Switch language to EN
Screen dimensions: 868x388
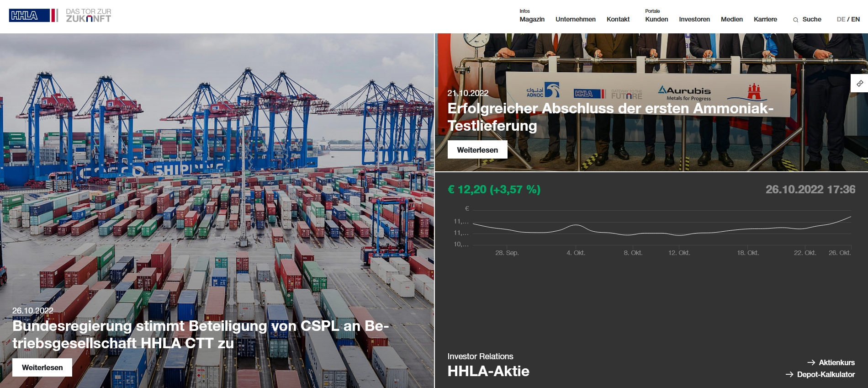(855, 19)
